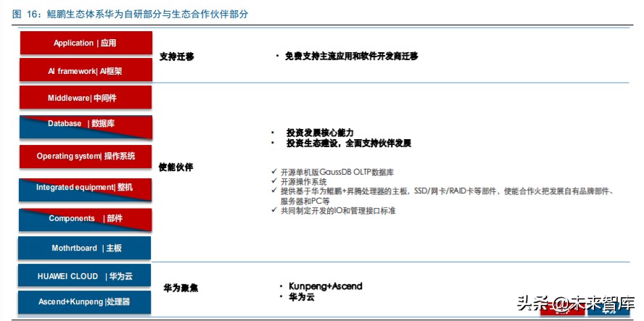
Task: Click the Application | 应用 block
Action: (86, 43)
